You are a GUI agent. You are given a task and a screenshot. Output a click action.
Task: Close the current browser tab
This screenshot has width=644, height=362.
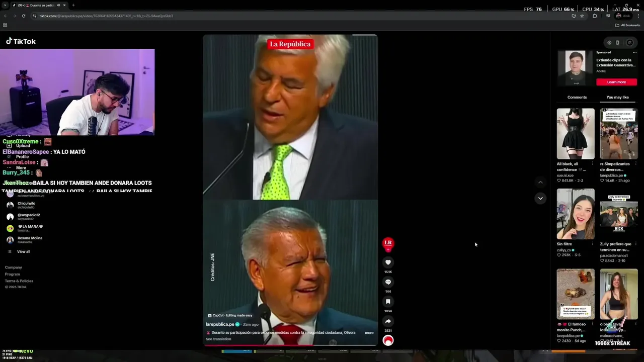(x=64, y=5)
